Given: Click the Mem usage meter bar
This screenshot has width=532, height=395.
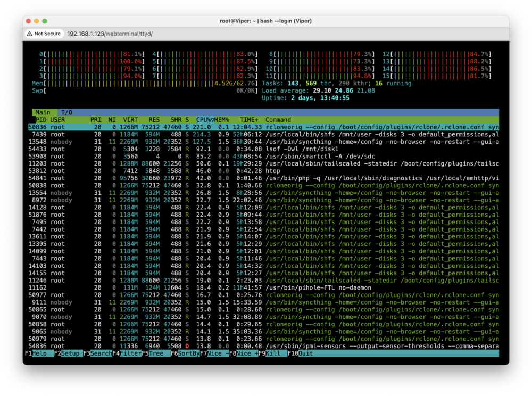Looking at the screenshot, I should 145,84.
